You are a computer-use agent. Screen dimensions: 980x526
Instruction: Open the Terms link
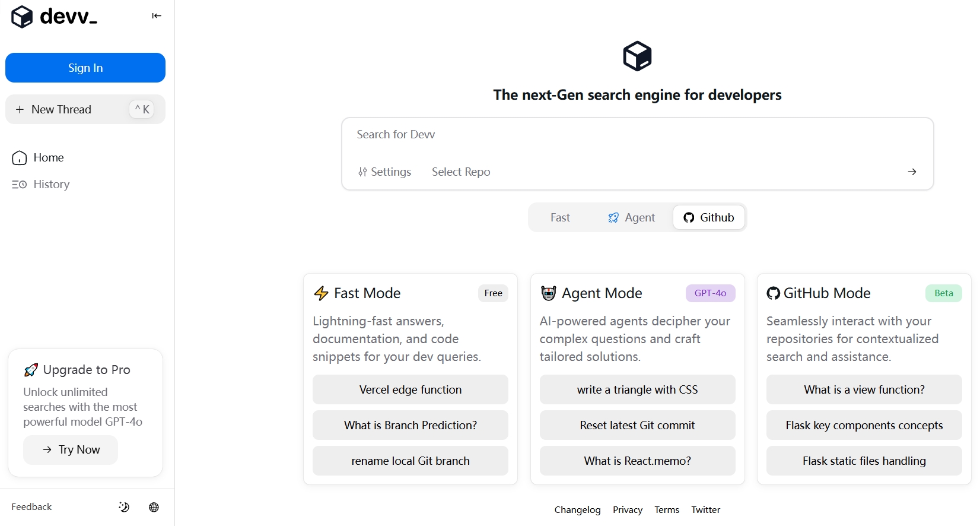(x=667, y=509)
